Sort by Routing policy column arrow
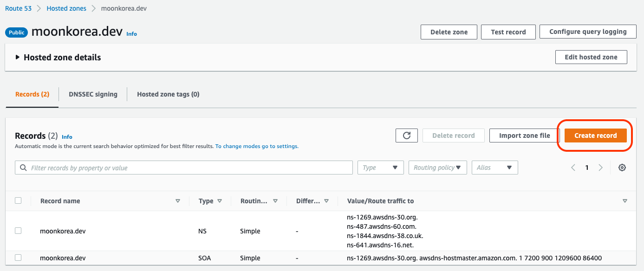The height and width of the screenshot is (271, 644). (x=275, y=201)
